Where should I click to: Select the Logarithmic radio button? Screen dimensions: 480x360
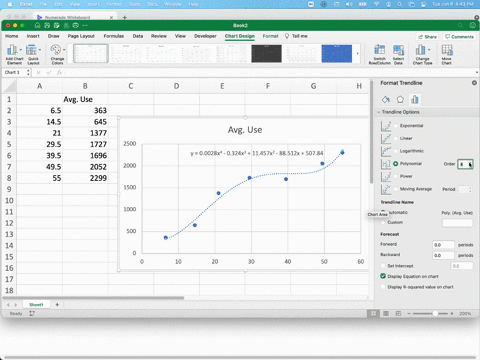(x=396, y=151)
